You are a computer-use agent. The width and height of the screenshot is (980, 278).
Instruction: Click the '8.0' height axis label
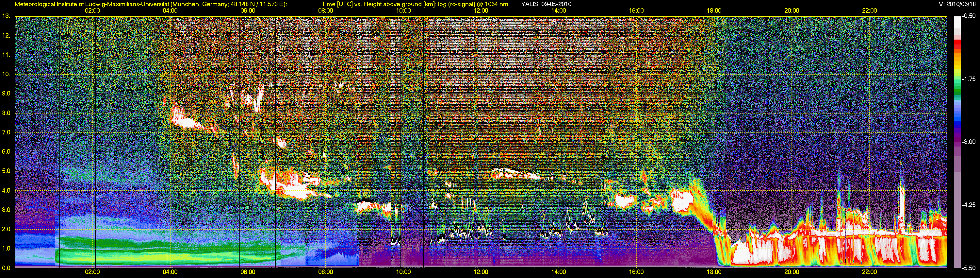[x=6, y=113]
